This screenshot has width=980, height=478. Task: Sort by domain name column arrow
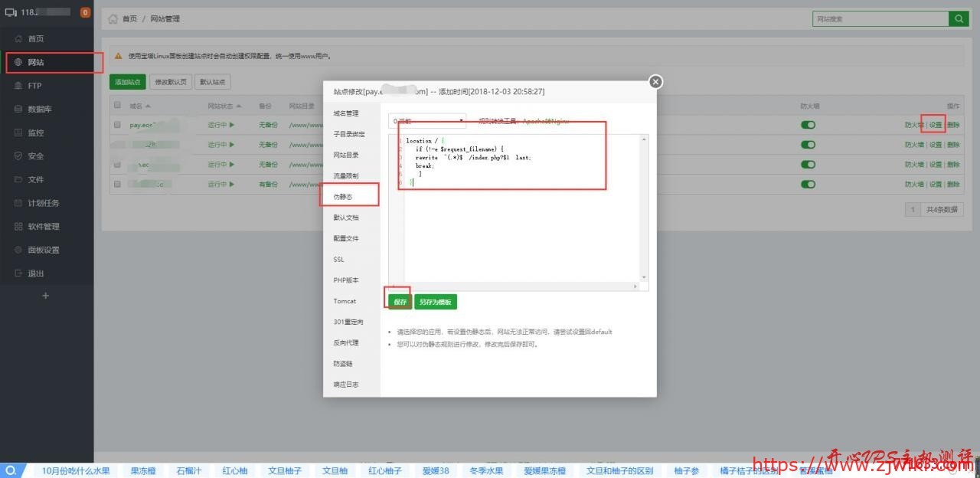click(148, 106)
